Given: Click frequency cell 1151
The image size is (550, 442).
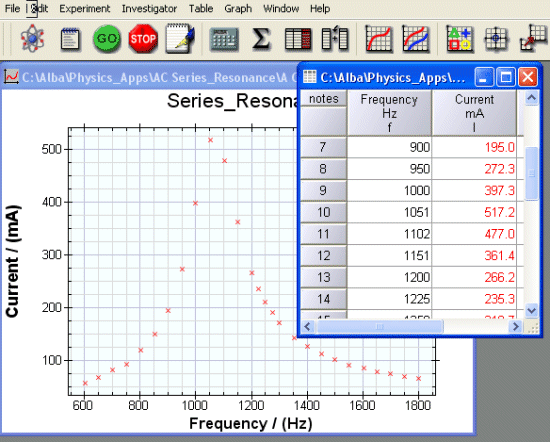Looking at the screenshot, I should [389, 256].
